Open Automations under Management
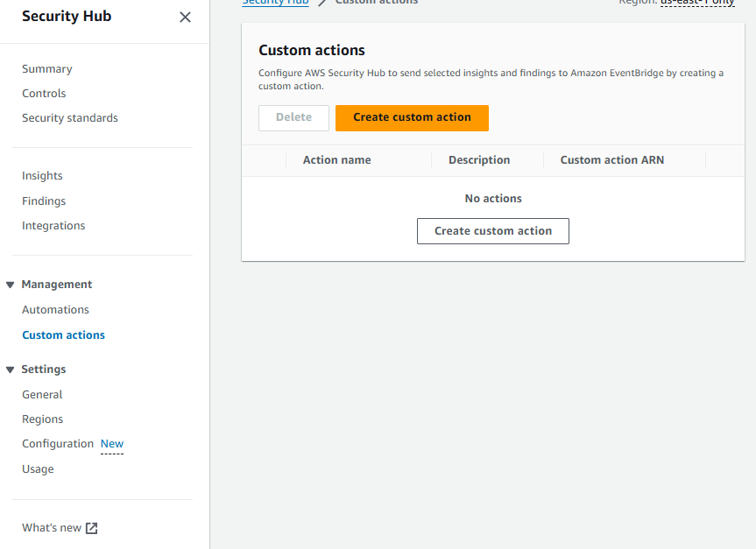This screenshot has width=756, height=549. click(x=55, y=310)
